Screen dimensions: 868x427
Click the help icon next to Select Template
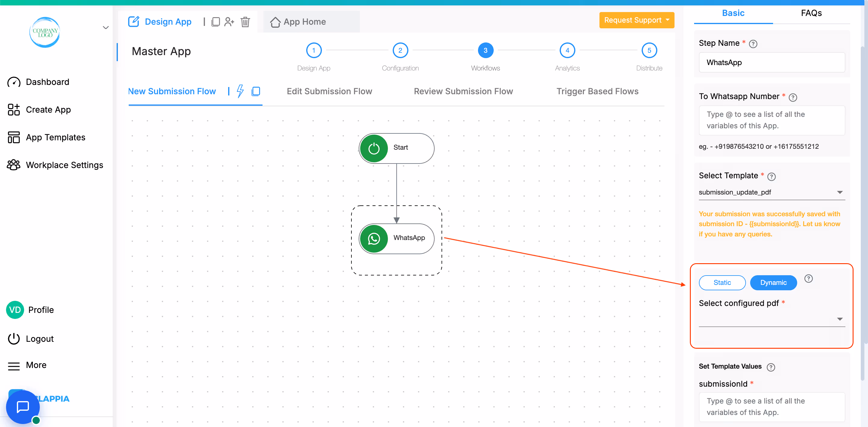pyautogui.click(x=772, y=176)
